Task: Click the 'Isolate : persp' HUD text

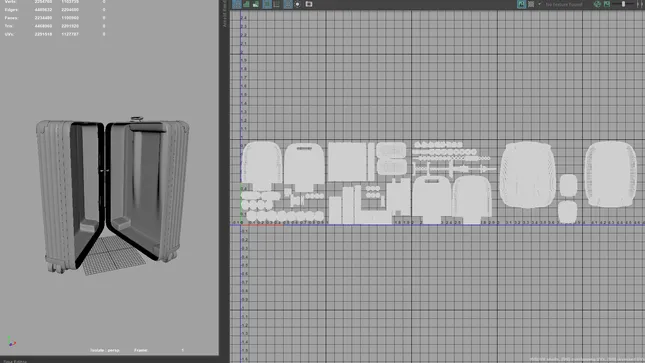Action: tap(105, 350)
